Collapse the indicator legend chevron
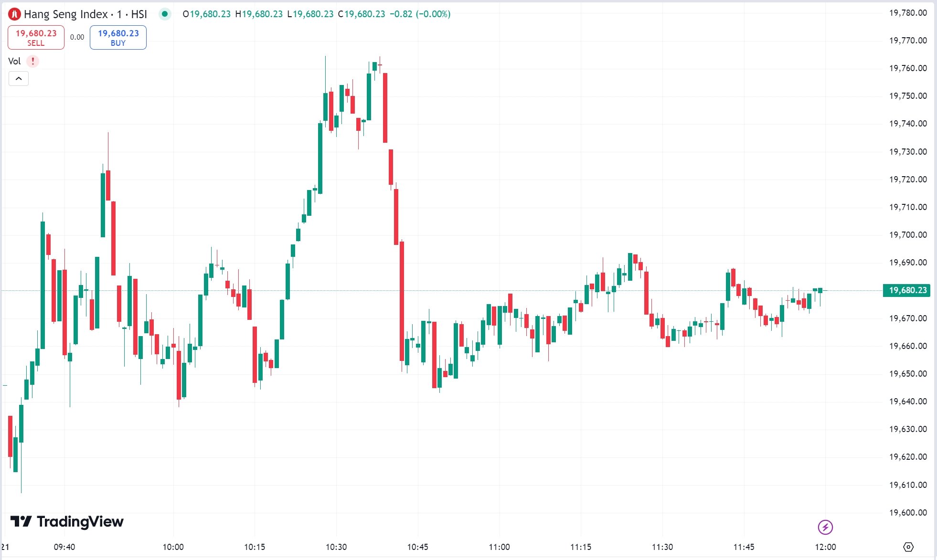937x560 pixels. [x=19, y=79]
